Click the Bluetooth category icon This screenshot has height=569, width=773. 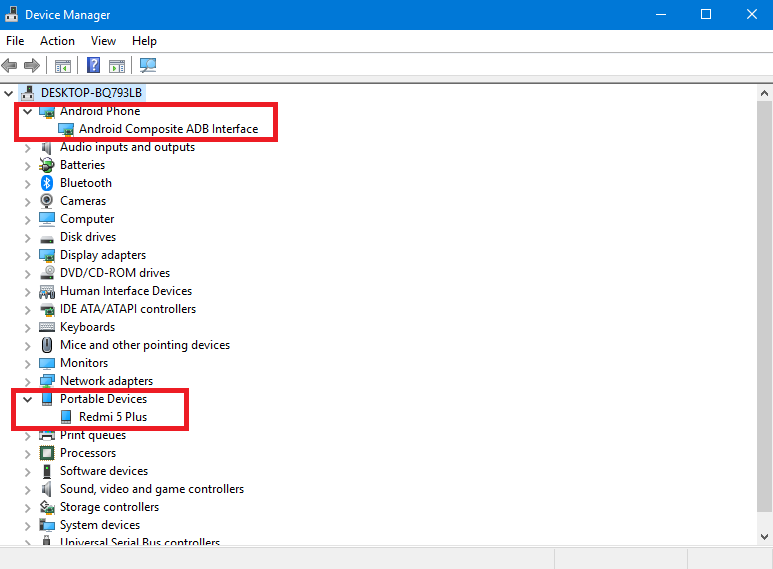[x=47, y=183]
